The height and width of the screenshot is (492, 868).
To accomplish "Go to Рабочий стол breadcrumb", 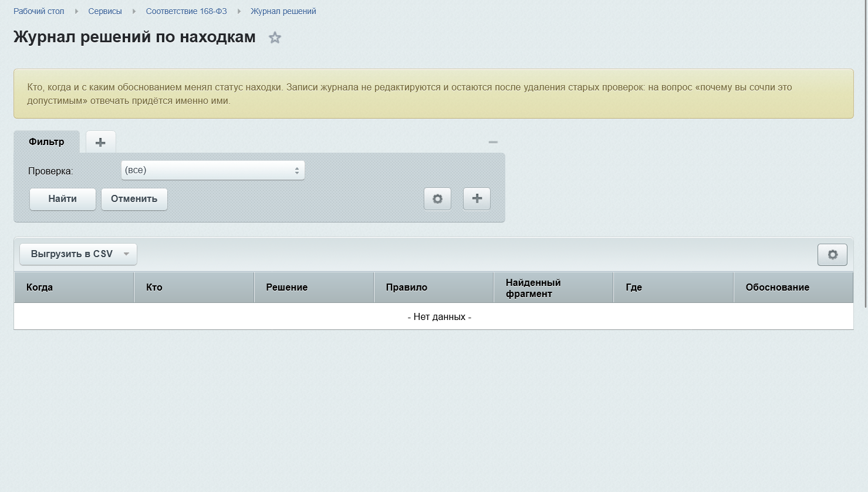I will pyautogui.click(x=39, y=11).
